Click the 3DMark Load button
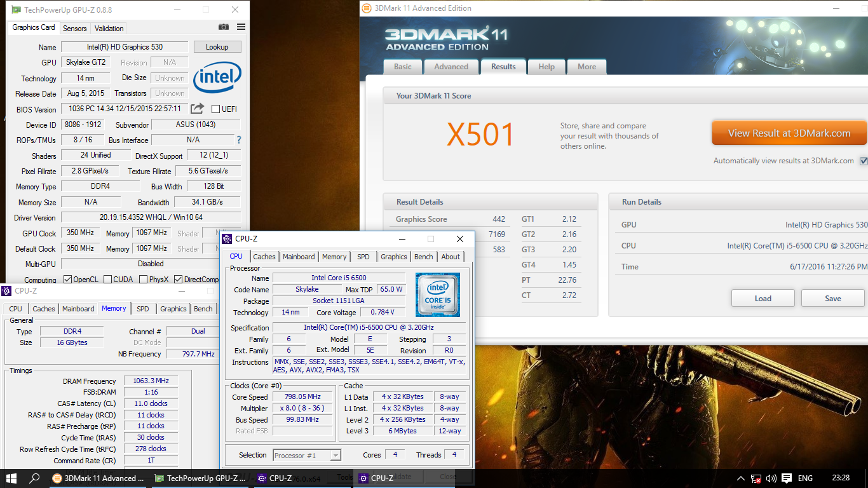 pyautogui.click(x=763, y=299)
